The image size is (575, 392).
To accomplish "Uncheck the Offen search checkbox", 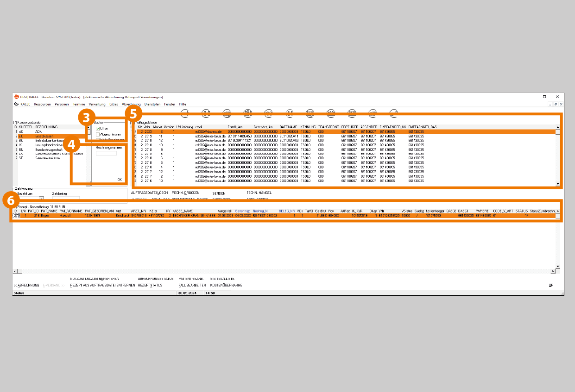I will click(x=98, y=128).
